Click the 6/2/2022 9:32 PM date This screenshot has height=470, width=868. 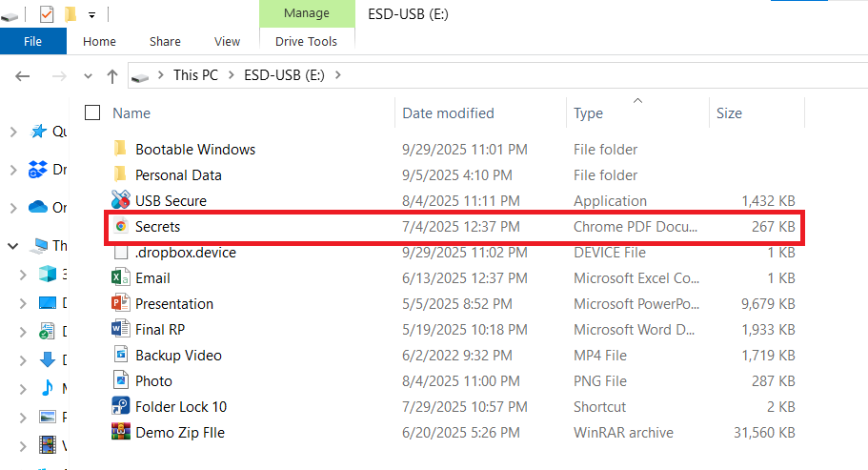coord(456,356)
